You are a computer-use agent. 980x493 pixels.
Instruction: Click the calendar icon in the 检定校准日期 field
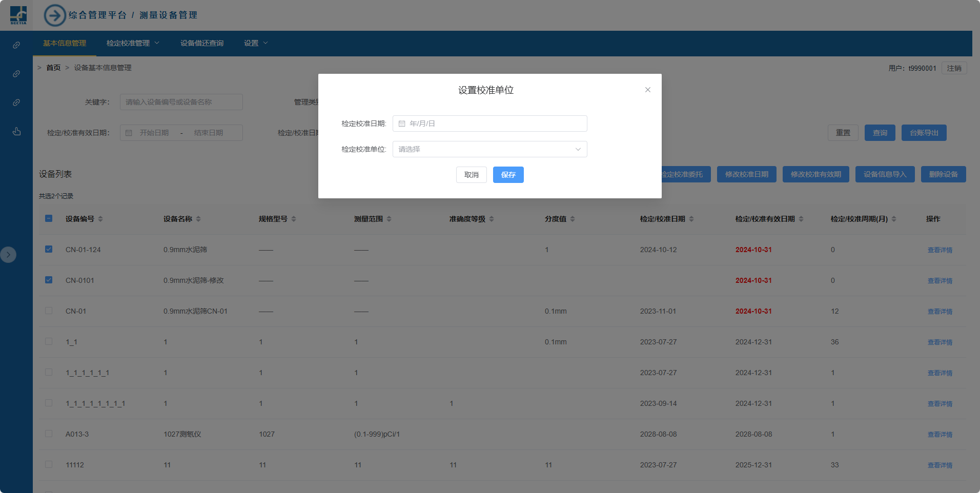402,124
